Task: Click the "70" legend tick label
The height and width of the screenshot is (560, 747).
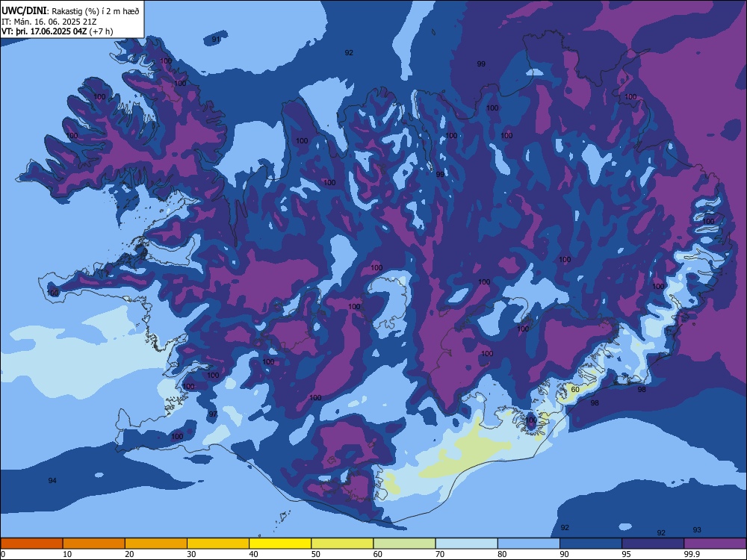Action: coord(440,554)
